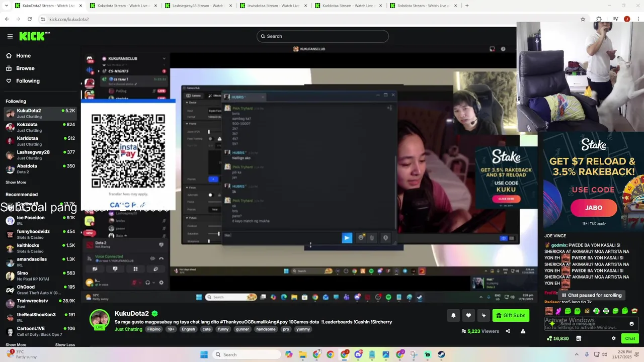Open theRealShooKon3 recommended channel
This screenshot has height=362, width=644.
(40, 317)
